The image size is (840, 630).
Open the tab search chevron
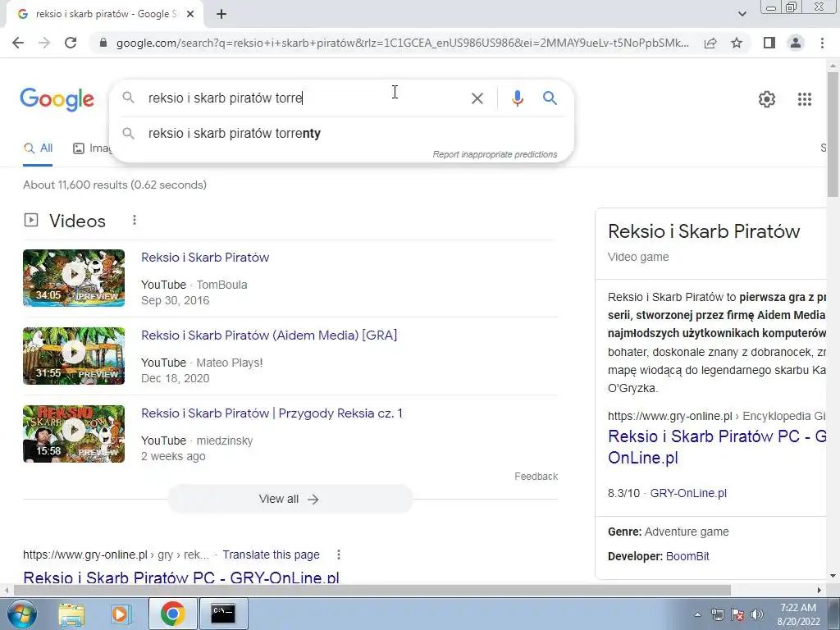[x=742, y=14]
